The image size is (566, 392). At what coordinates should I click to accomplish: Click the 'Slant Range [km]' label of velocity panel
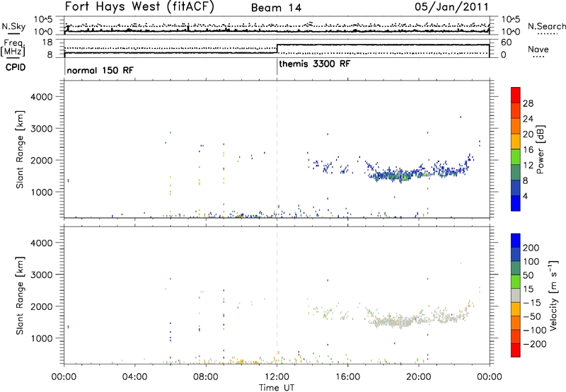click(20, 296)
